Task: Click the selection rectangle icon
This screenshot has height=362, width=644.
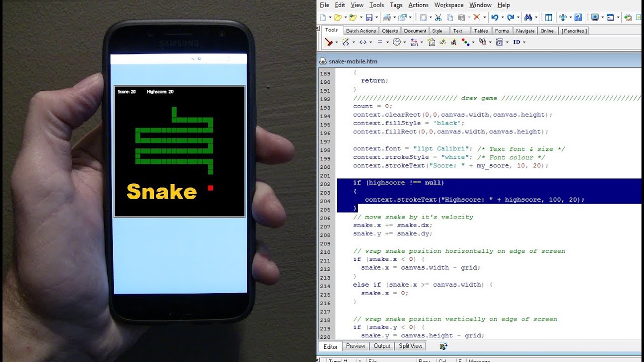Action: click(x=423, y=18)
